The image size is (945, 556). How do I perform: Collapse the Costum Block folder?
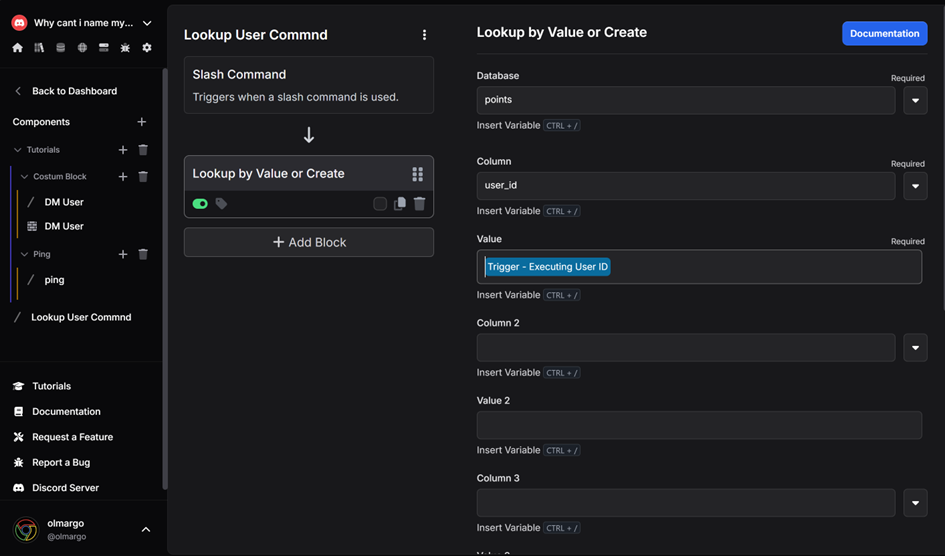(x=25, y=176)
